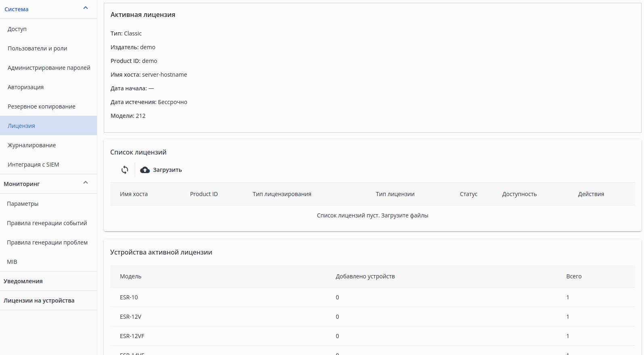Click the refresh license list icon

[x=125, y=170]
